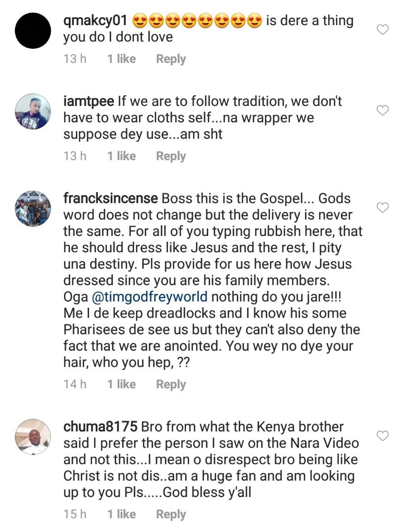Like francksincense's comment using the heart

click(x=382, y=208)
